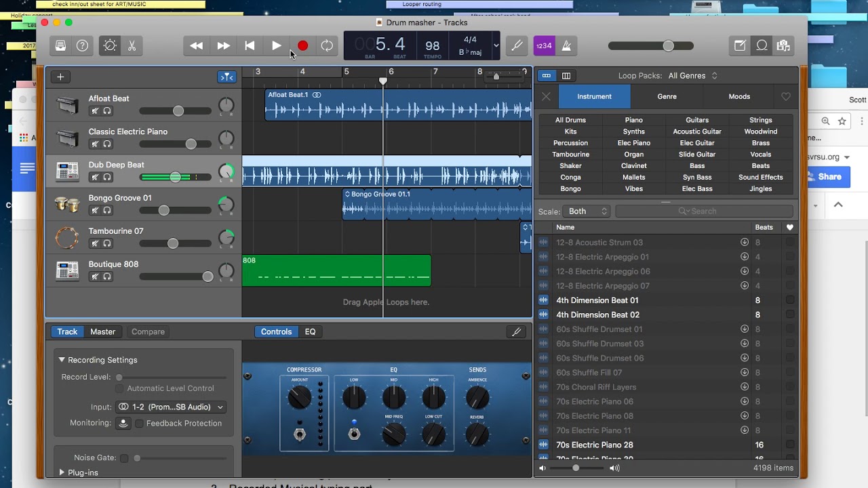Click the Rewind transport button

[197, 45]
